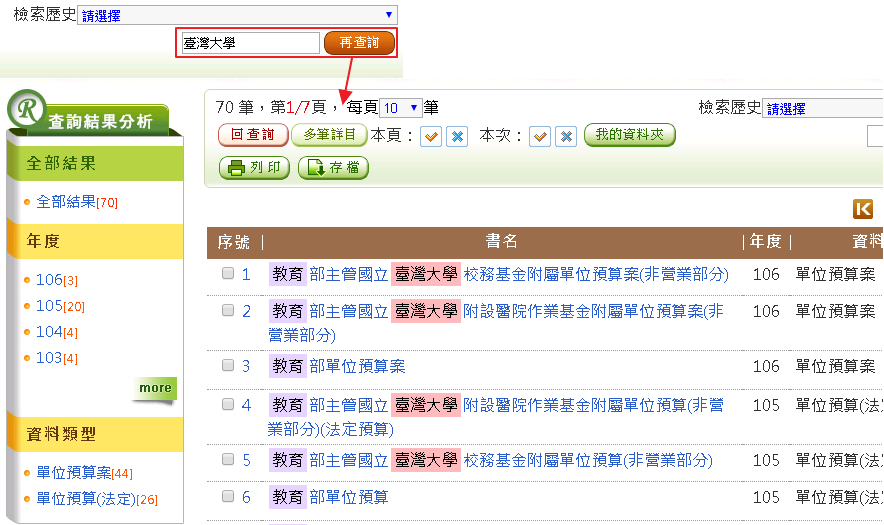Open row 6 title 教育部單位預算
This screenshot has width=884, height=525.
click(329, 497)
